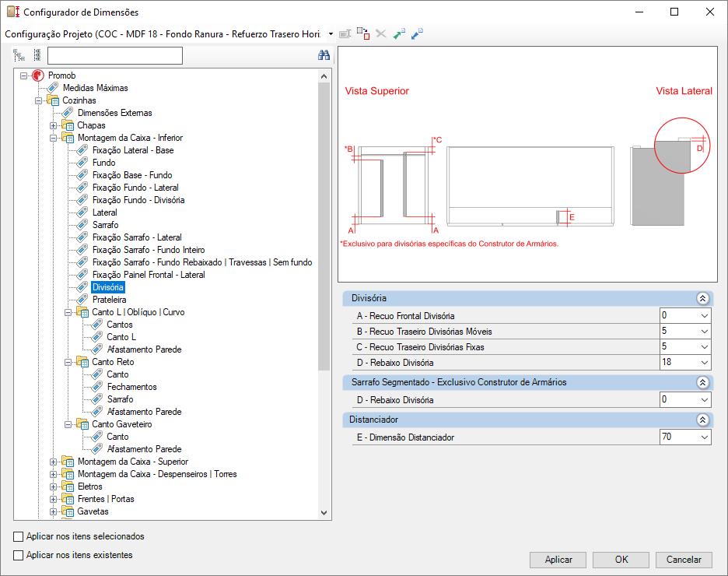
Task: Click the tree panel vertical scrollbar
Action: click(x=324, y=294)
